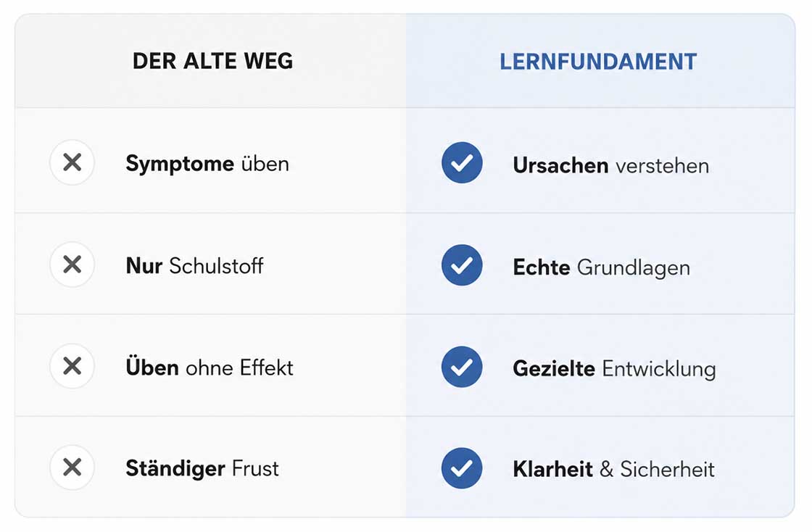812x532 pixels.
Task: Click the Symptome üben text
Action: click(207, 164)
